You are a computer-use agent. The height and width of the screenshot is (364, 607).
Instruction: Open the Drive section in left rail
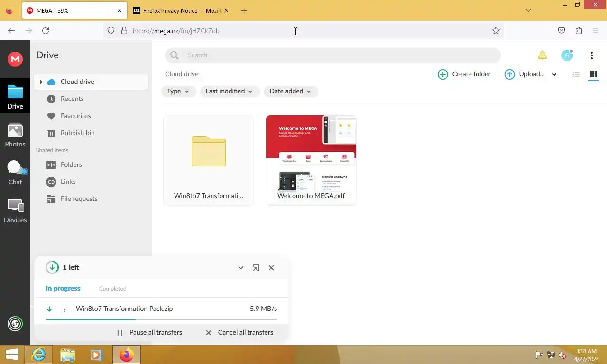(15, 97)
